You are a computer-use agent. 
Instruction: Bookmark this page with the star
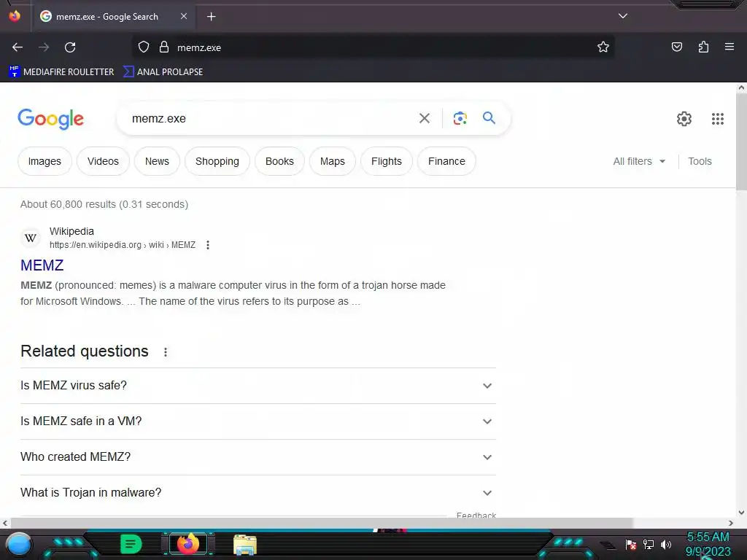pos(603,47)
